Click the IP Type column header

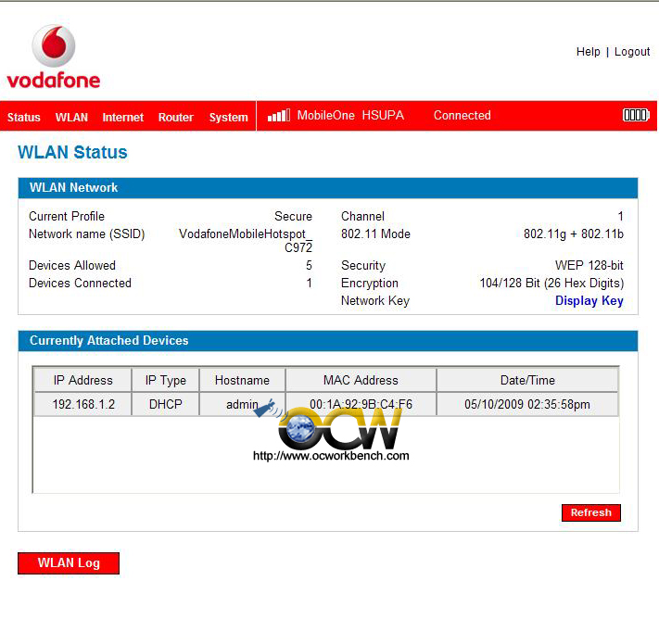(166, 380)
